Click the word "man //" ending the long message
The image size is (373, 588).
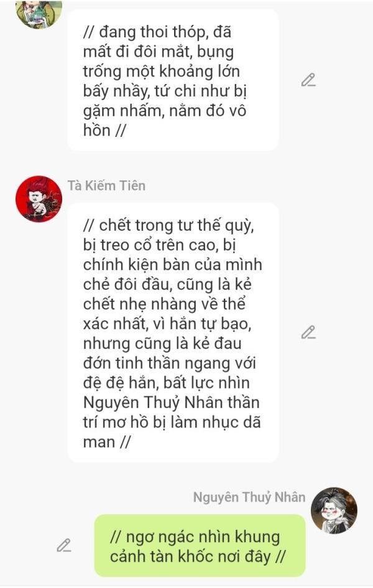[x=107, y=442]
